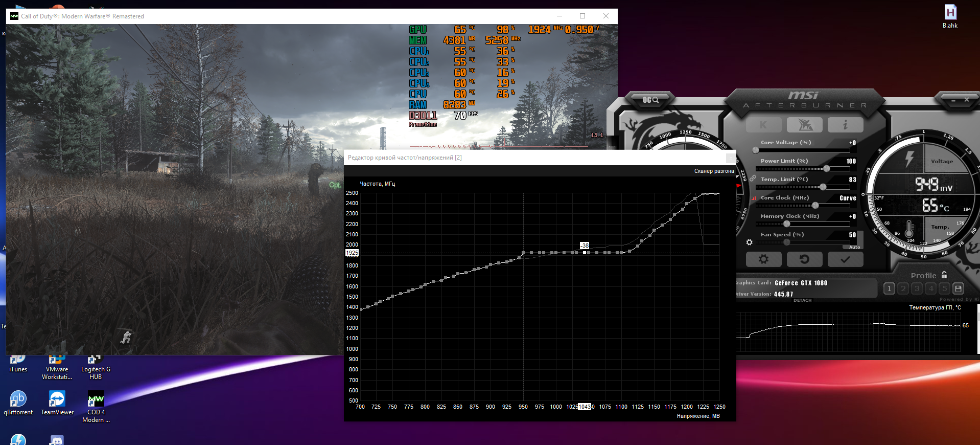Click the qBittorrent desktop shortcut
The height and width of the screenshot is (445, 980).
[x=18, y=403]
